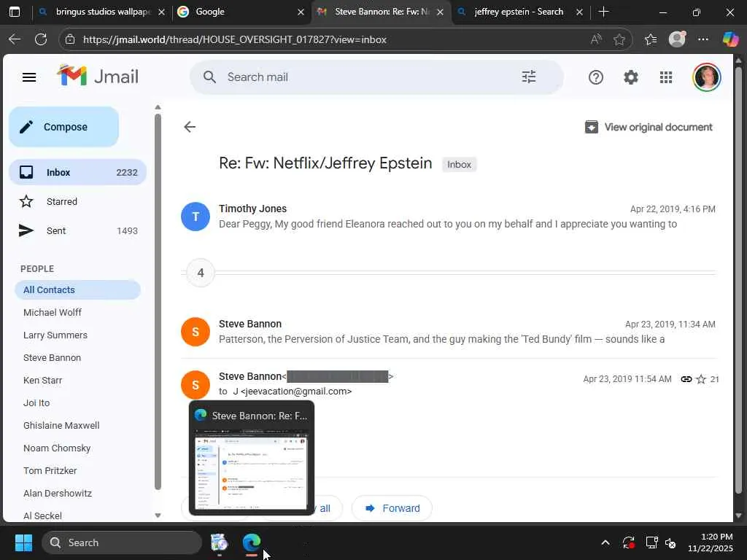Click the Edge icon in the taskbar

click(252, 542)
